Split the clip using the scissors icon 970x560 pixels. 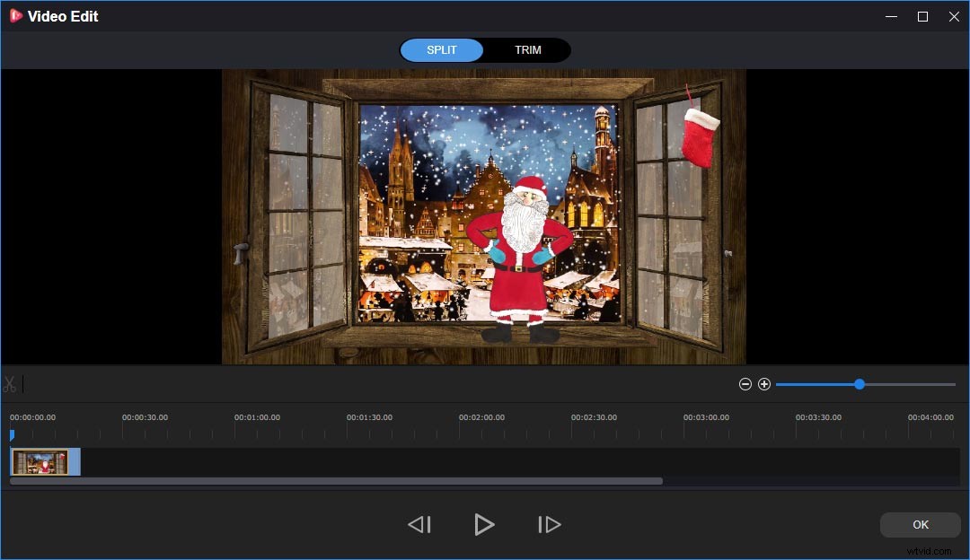(11, 384)
